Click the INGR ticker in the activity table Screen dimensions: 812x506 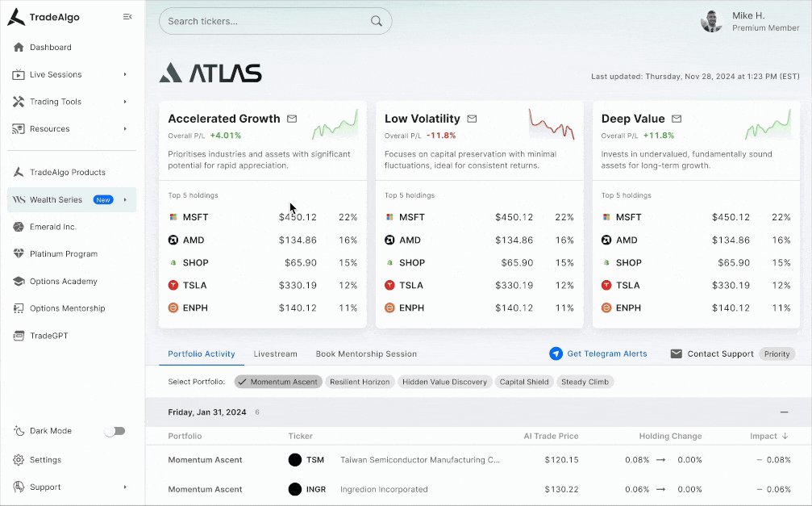click(x=316, y=489)
